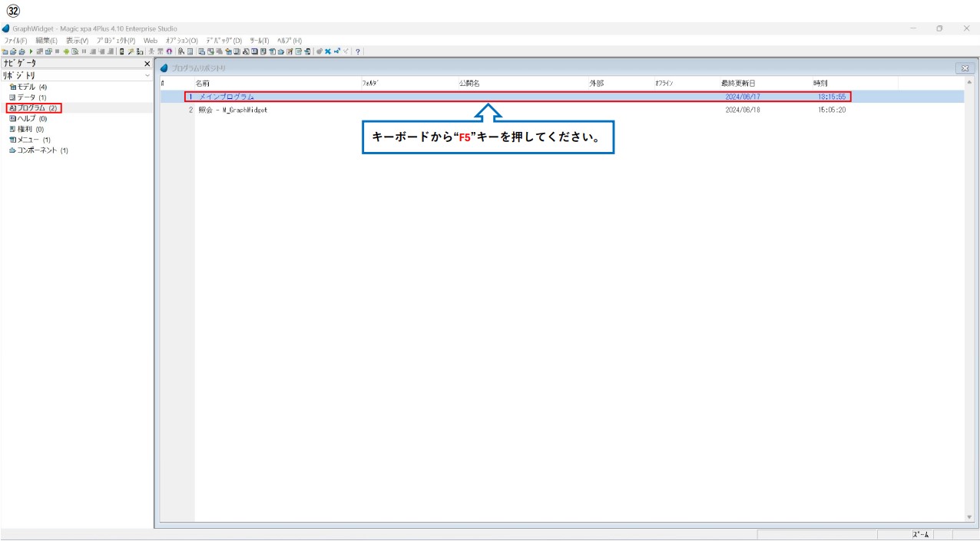
Task: Select the メインプログラム row
Action: coord(226,97)
